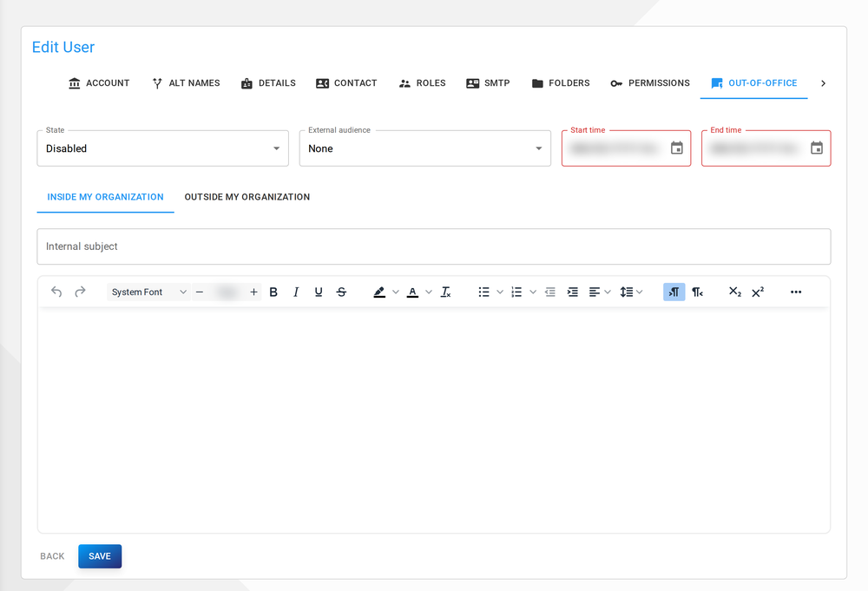Switch to the Account tab

pyautogui.click(x=99, y=83)
